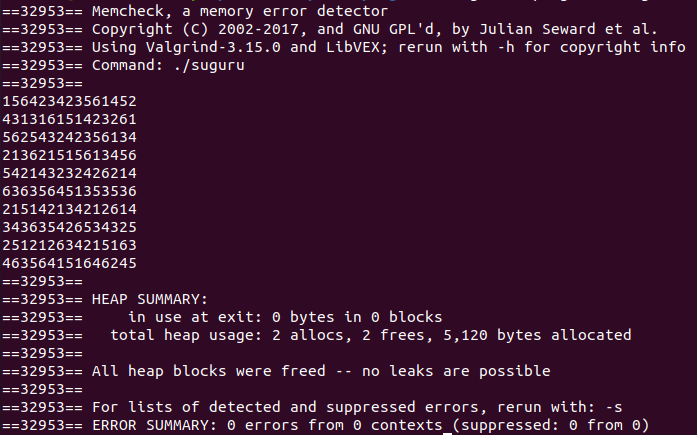Click the in use at exit line
This screenshot has width=697, height=435.
[222, 317]
